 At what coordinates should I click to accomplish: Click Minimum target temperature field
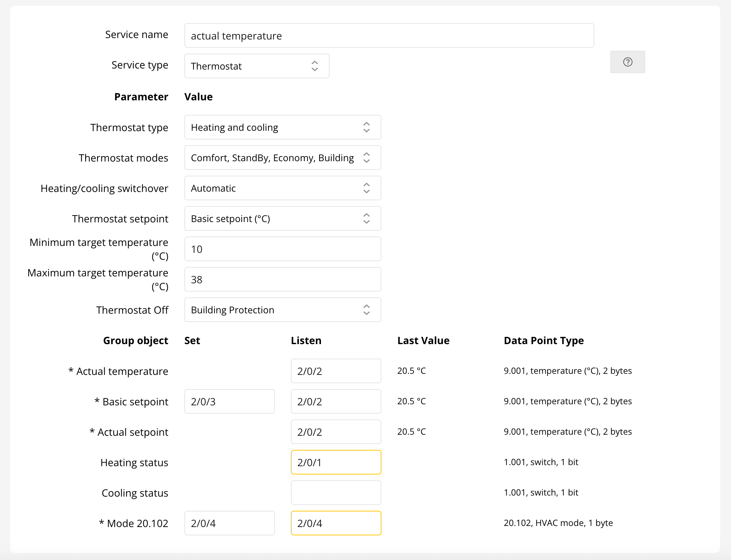point(283,249)
